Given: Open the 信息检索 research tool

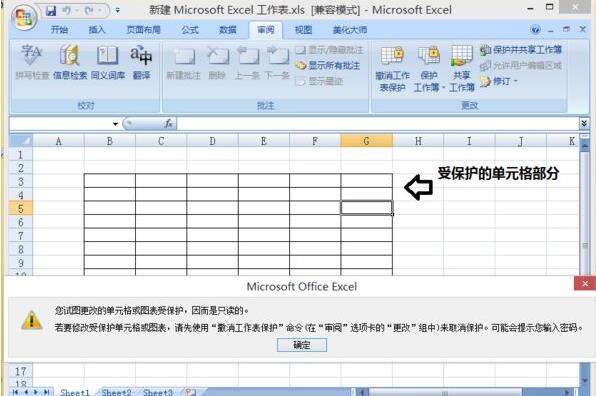Looking at the screenshot, I should (70, 62).
